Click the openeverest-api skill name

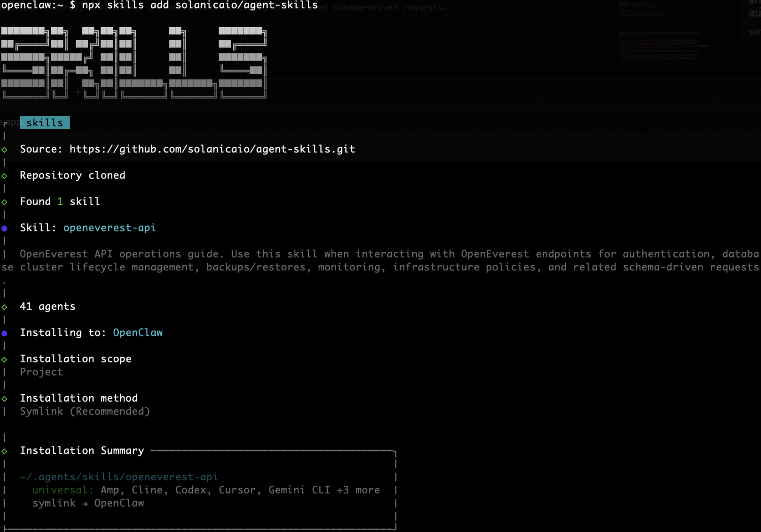coord(110,228)
